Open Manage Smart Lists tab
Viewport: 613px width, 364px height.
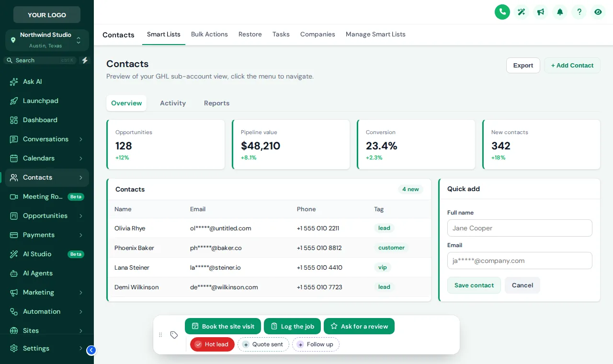click(375, 34)
